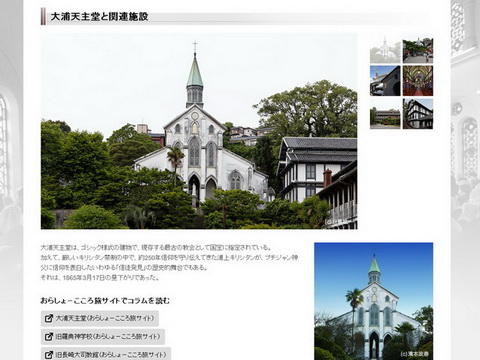This screenshot has width=480, height=360.
Task: Open the 旧羅典神学校(おらしょ-こころ旅サイト) link
Action: click(x=103, y=337)
